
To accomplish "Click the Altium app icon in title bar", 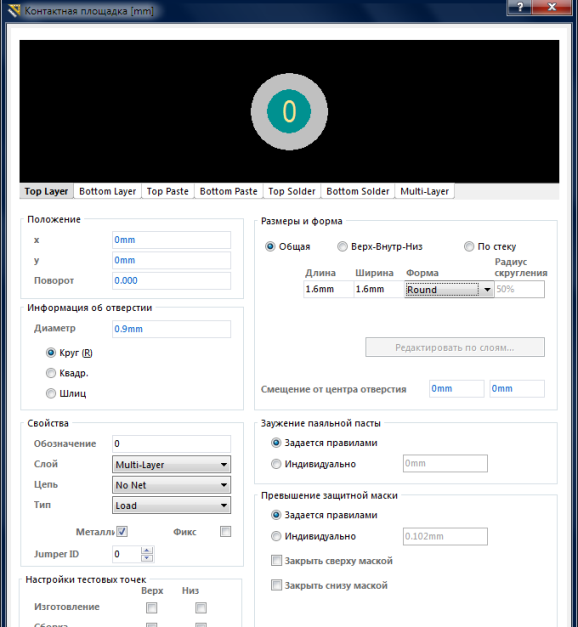I will pyautogui.click(x=14, y=10).
